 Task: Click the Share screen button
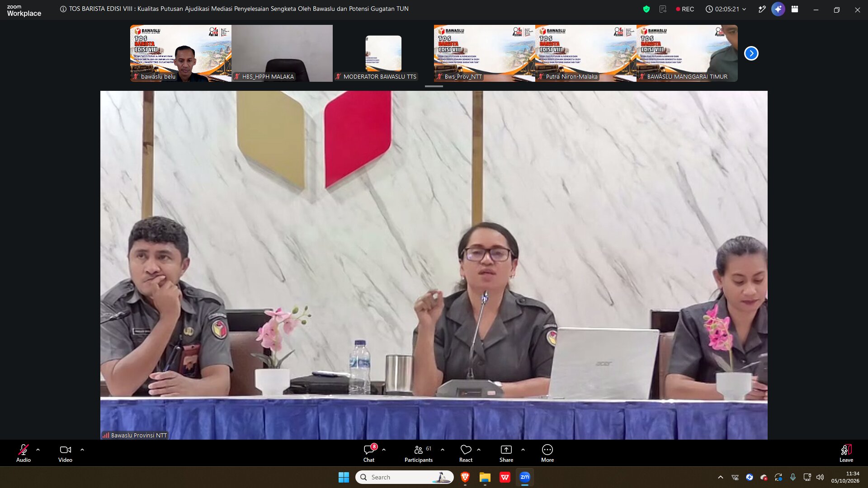coord(506,453)
